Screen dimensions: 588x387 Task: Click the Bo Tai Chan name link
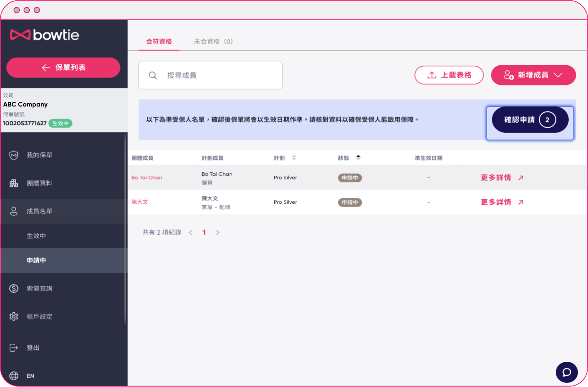pos(147,178)
